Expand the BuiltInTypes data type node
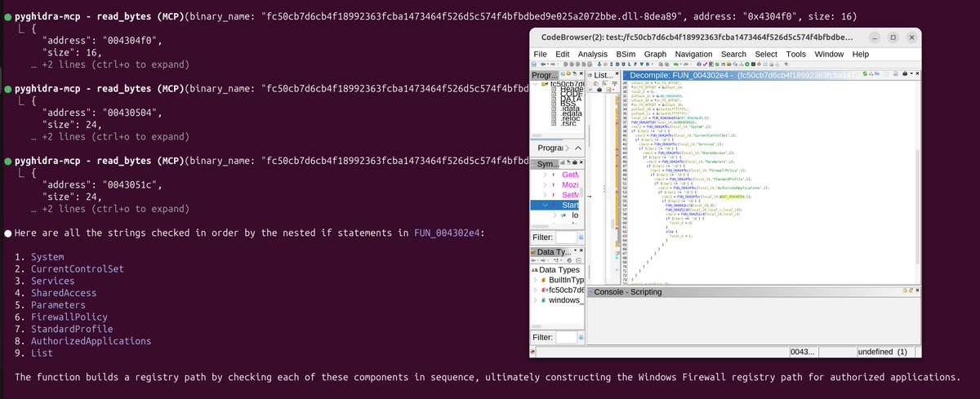980x399 pixels. pos(535,280)
